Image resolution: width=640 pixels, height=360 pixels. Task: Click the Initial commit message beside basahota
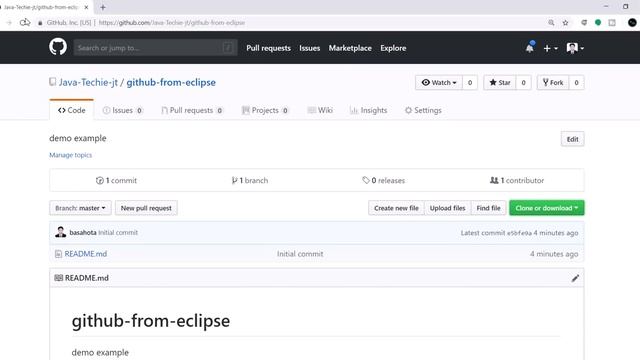(118, 233)
